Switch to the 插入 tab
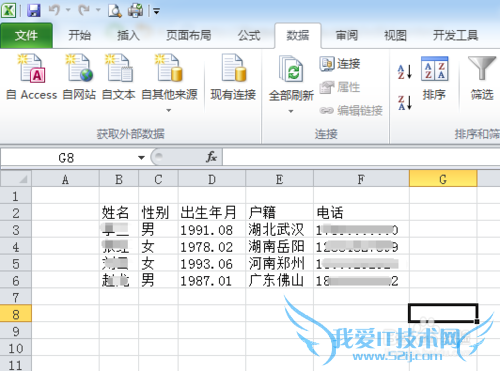 pyautogui.click(x=128, y=35)
